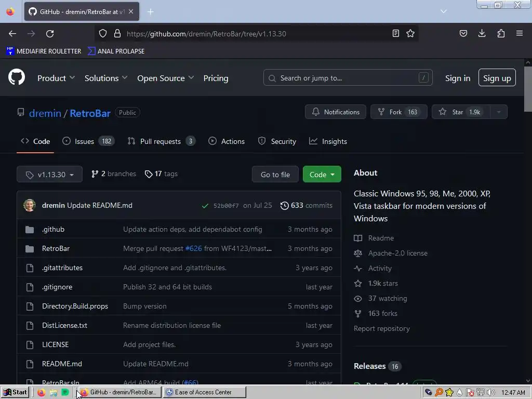Open the Activity link
Screen dimensions: 532x399
373,268
